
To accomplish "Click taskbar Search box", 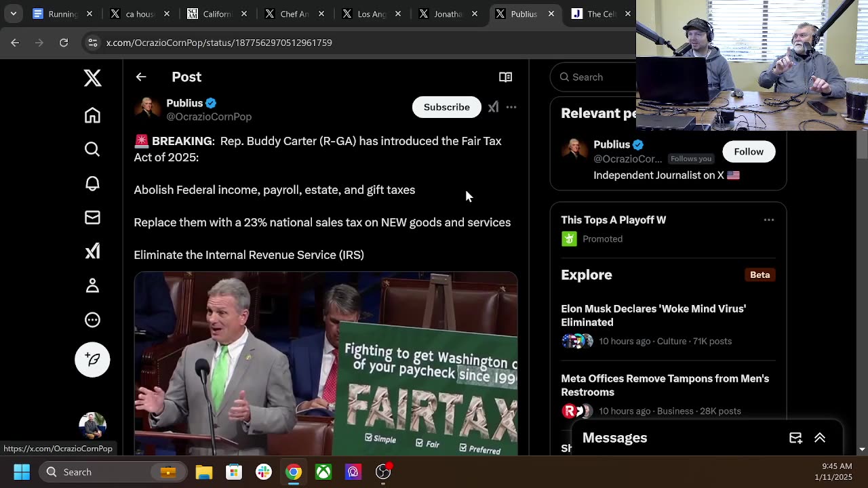I will point(112,472).
